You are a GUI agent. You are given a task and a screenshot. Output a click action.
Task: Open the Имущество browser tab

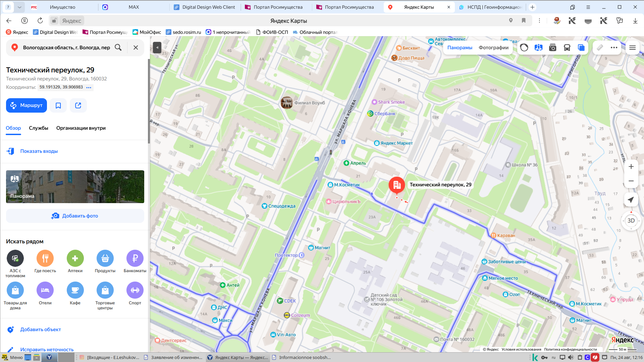point(62,7)
